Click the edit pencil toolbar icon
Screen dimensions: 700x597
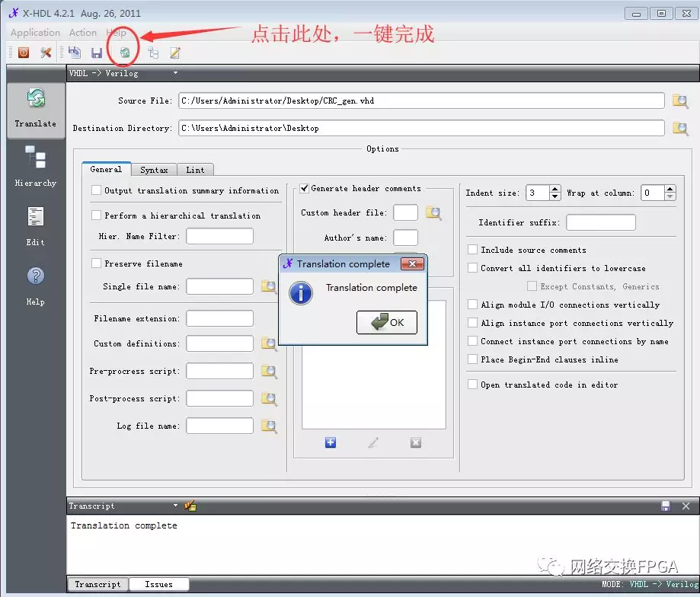(x=175, y=53)
